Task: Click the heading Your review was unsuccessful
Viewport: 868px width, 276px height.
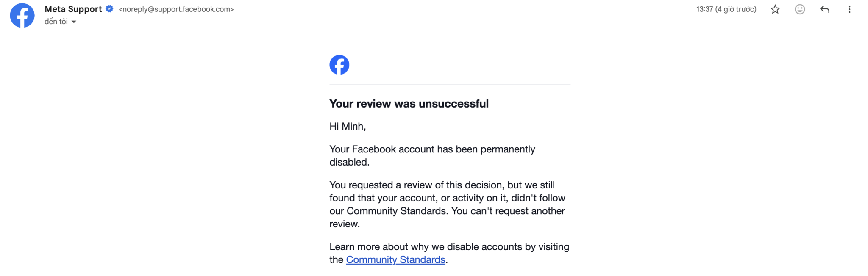Action: tap(409, 104)
